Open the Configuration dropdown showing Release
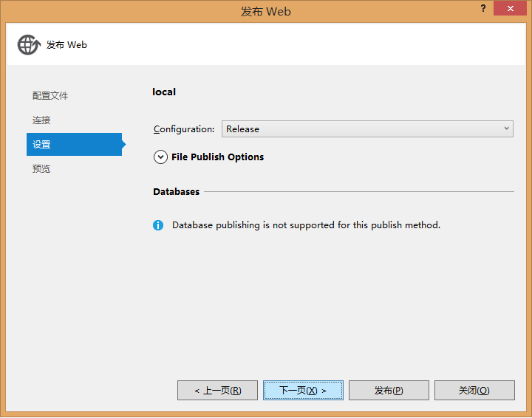Viewport: 532px width, 418px height. (x=367, y=129)
